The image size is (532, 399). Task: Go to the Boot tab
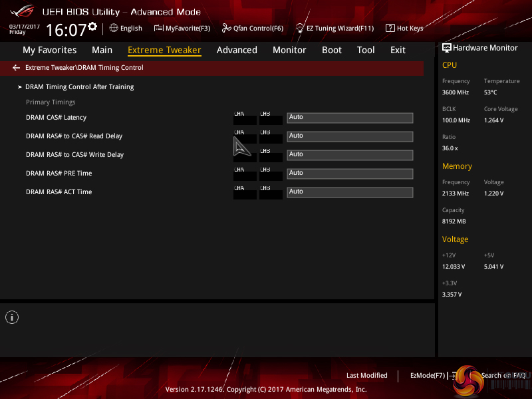[x=331, y=51]
